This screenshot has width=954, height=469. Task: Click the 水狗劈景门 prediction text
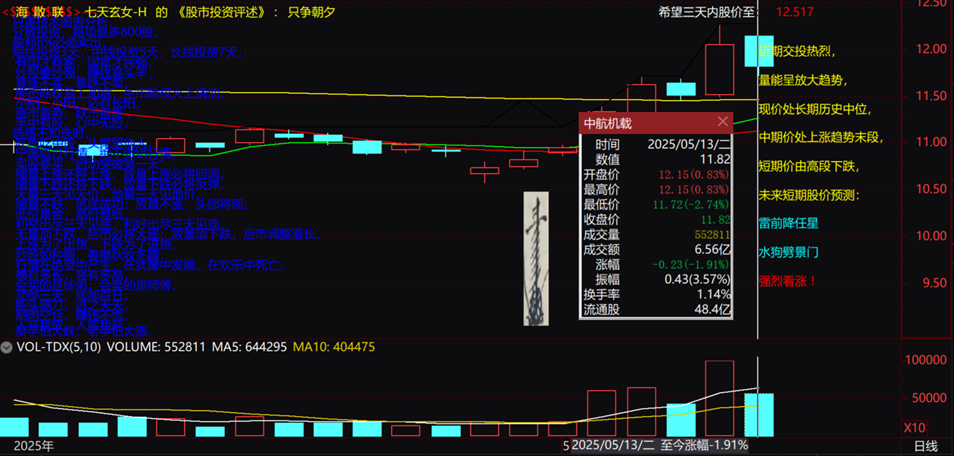pyautogui.click(x=789, y=252)
